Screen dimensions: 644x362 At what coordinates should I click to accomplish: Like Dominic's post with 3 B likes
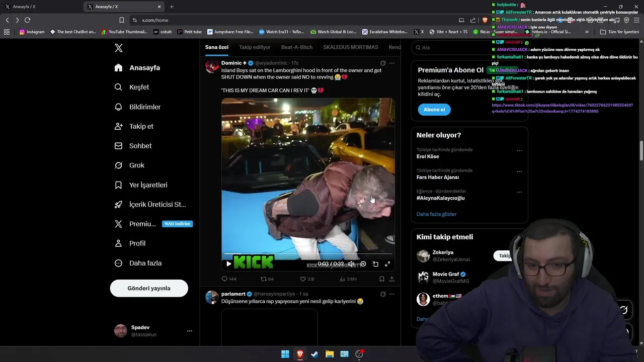coord(307,279)
